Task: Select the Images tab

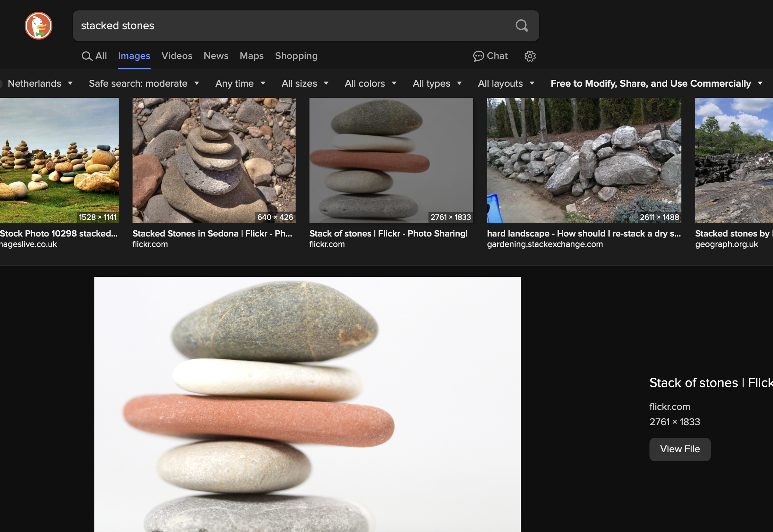Action: click(134, 56)
